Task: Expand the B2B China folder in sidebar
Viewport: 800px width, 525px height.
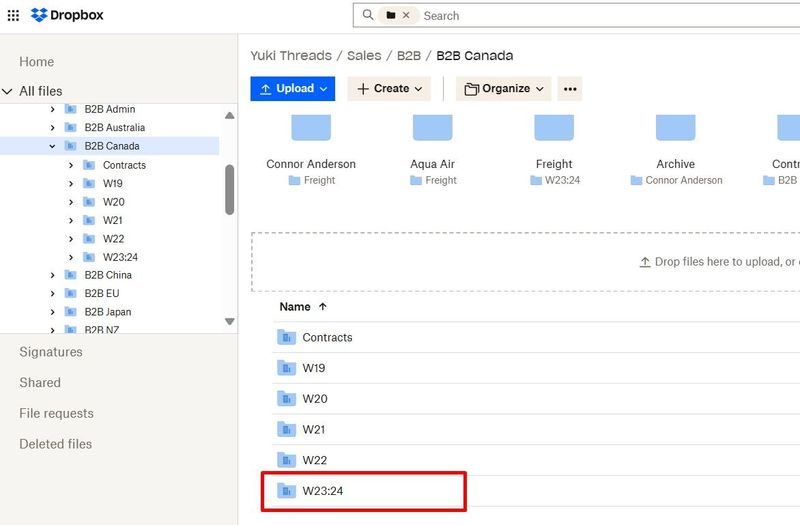Action: tap(53, 275)
